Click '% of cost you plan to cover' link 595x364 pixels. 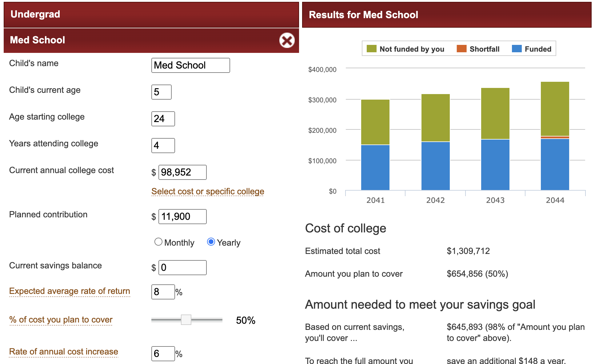pyautogui.click(x=61, y=320)
